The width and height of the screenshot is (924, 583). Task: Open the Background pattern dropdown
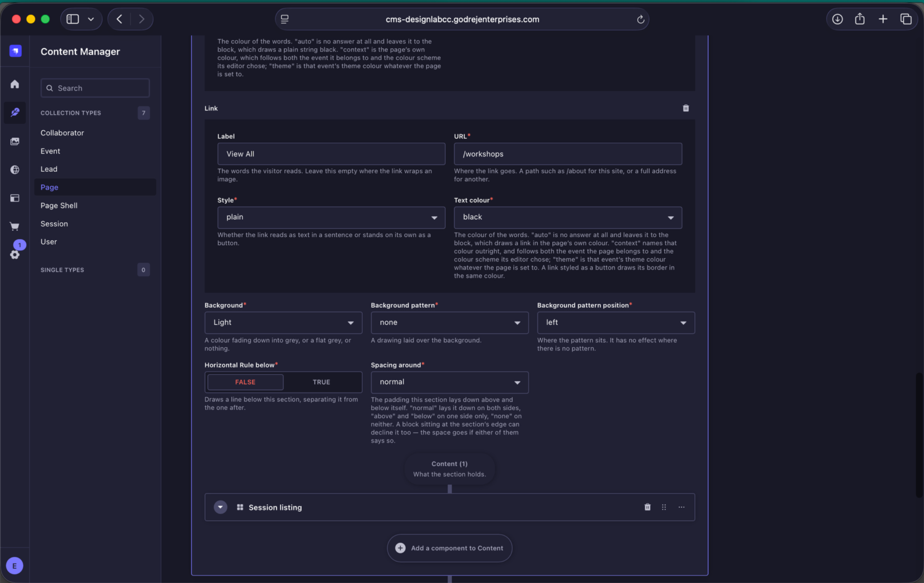(449, 322)
